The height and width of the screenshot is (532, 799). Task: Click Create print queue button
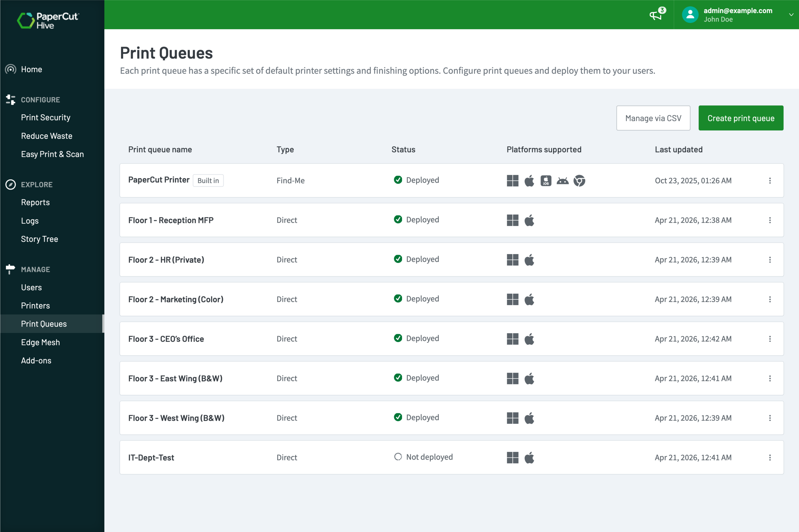click(x=741, y=118)
